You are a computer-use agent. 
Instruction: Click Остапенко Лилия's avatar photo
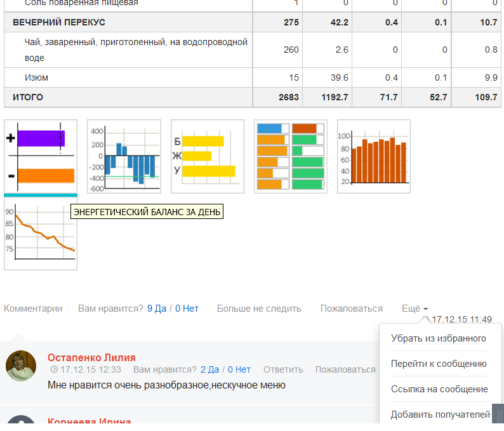tap(21, 366)
